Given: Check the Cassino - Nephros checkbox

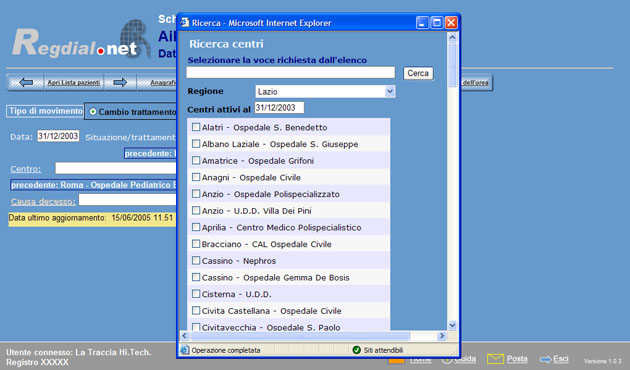Looking at the screenshot, I should (196, 260).
